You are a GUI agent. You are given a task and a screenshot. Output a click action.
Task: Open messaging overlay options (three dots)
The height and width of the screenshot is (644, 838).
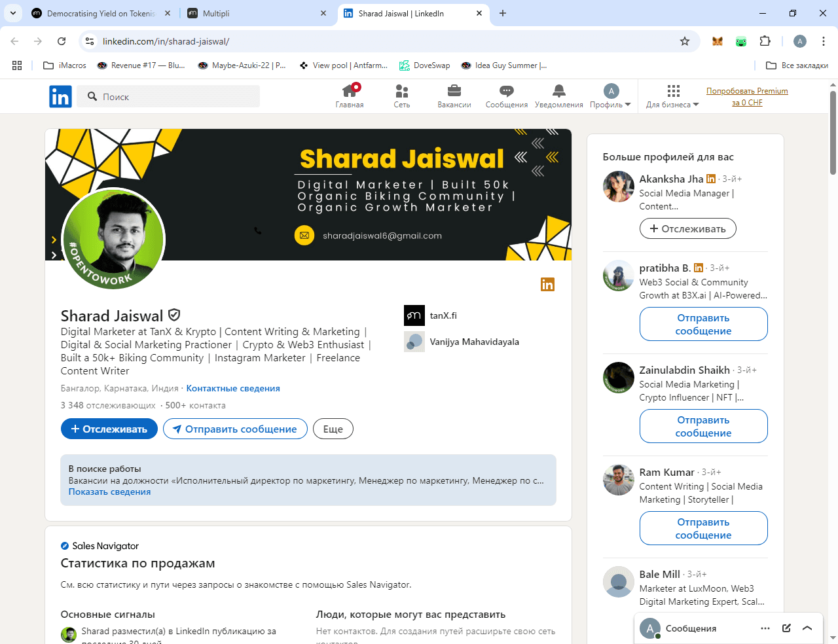pyautogui.click(x=765, y=628)
